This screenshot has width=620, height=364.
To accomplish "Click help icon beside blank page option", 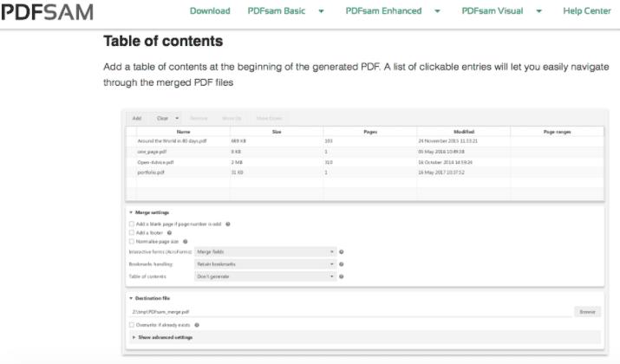I will click(x=228, y=224).
